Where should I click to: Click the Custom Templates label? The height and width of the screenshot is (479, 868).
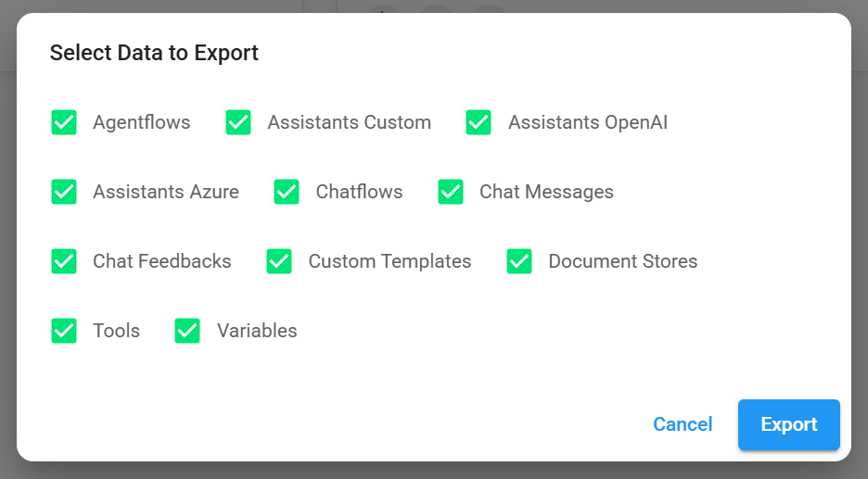click(x=389, y=261)
